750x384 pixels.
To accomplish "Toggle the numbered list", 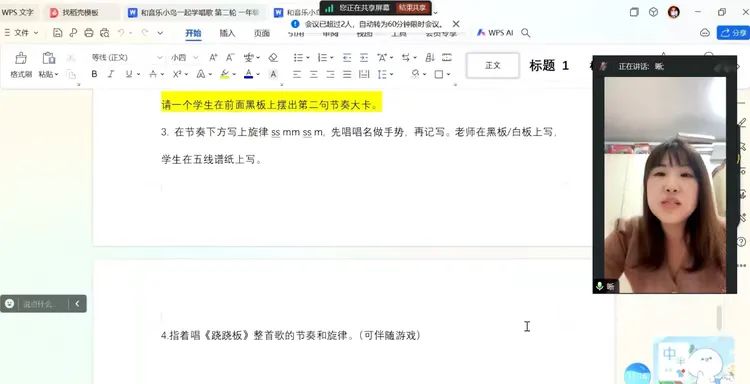I will click(322, 57).
